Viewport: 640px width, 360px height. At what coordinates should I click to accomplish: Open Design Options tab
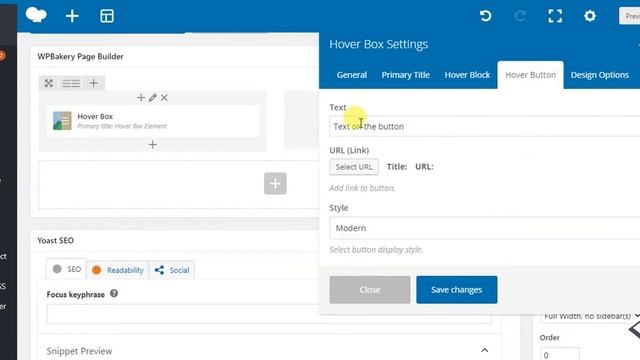click(600, 75)
